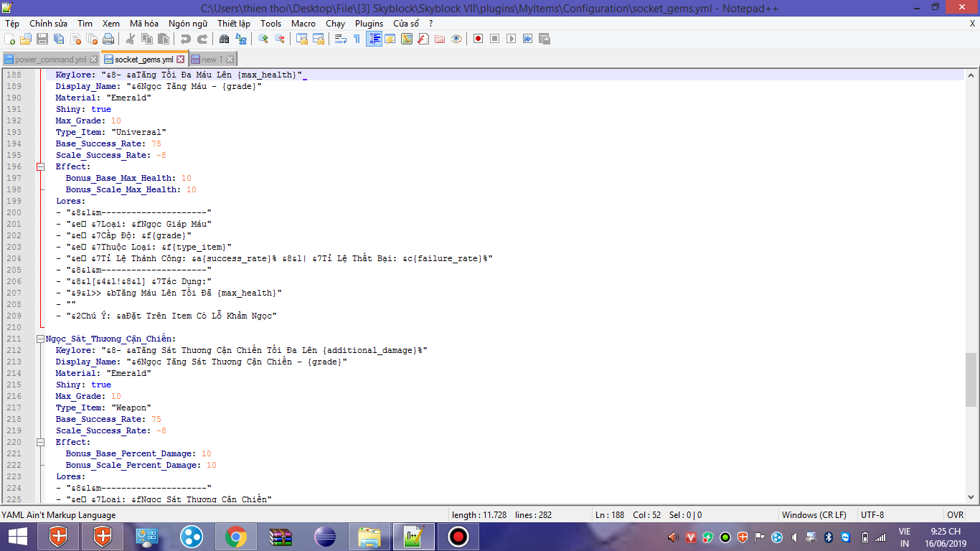Click the Stop Recording macro icon
The width and height of the screenshot is (980, 551).
[495, 39]
